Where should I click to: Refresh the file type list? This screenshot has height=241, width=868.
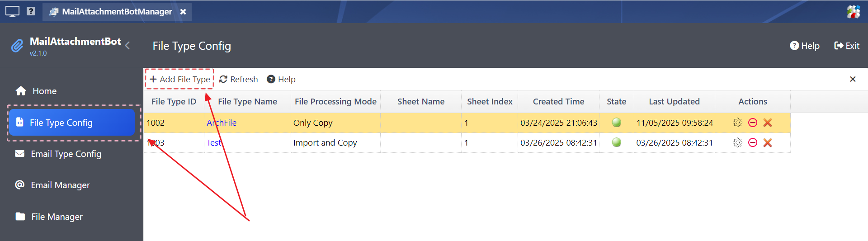point(239,80)
